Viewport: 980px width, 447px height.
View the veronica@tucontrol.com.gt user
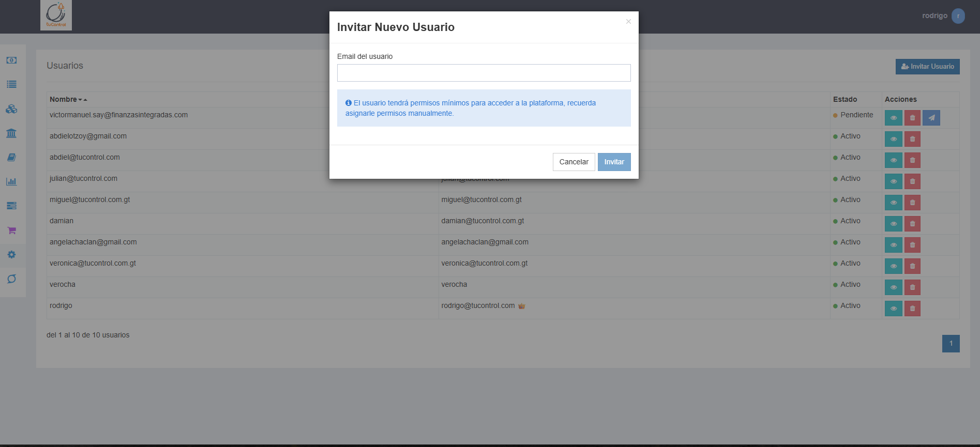click(x=893, y=266)
